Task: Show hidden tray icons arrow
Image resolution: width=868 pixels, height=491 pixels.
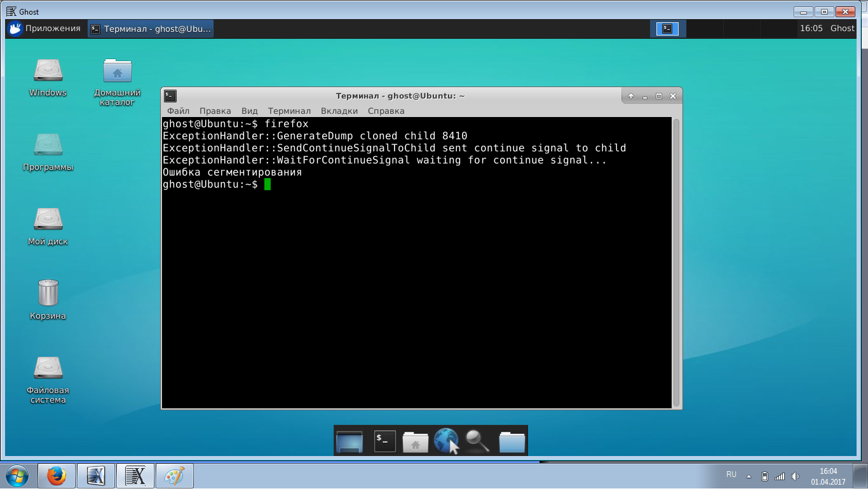Action: [x=749, y=476]
